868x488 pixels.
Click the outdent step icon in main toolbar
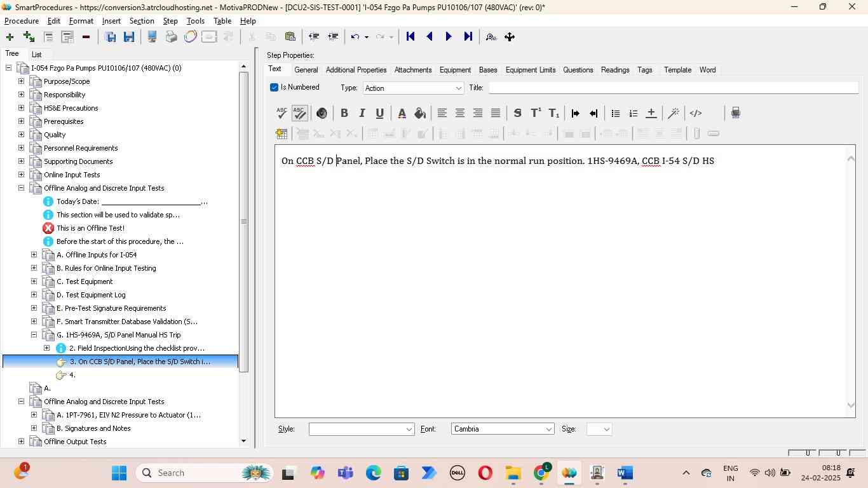click(313, 37)
